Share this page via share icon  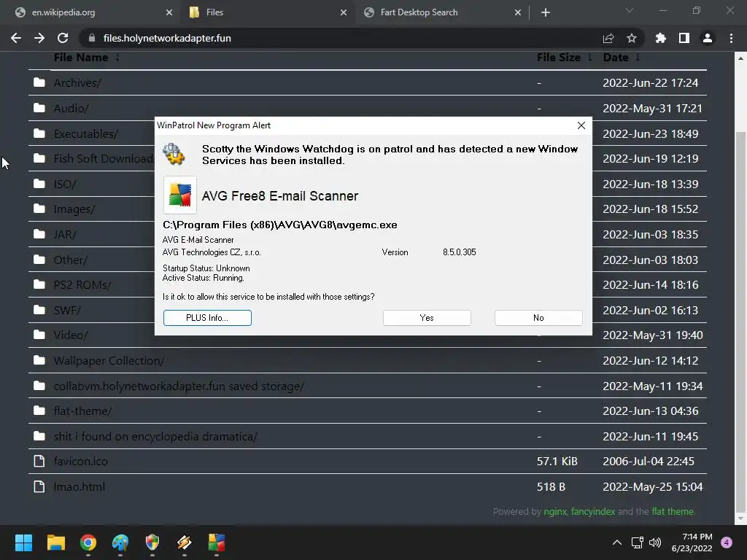[608, 38]
